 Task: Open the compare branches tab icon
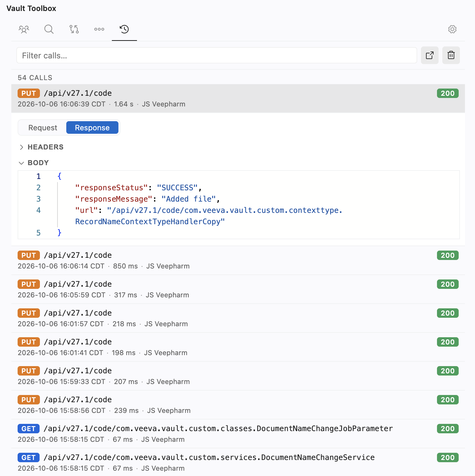74,29
